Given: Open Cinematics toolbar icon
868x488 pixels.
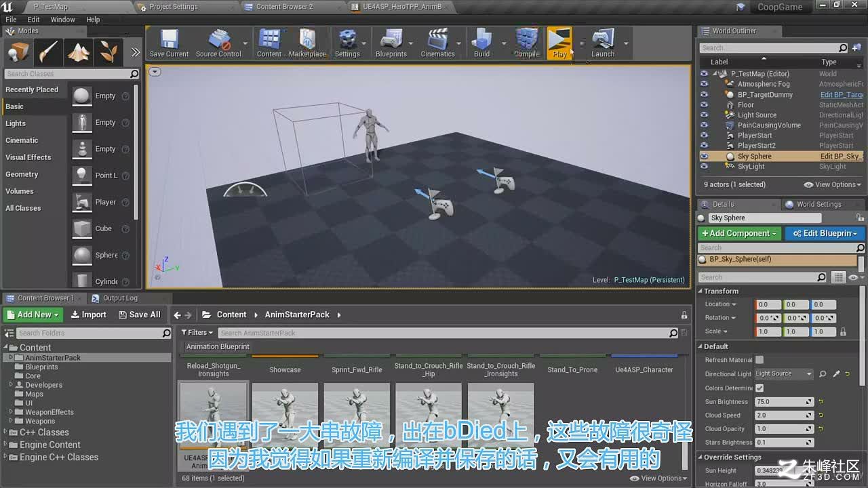Looking at the screenshot, I should pos(438,43).
